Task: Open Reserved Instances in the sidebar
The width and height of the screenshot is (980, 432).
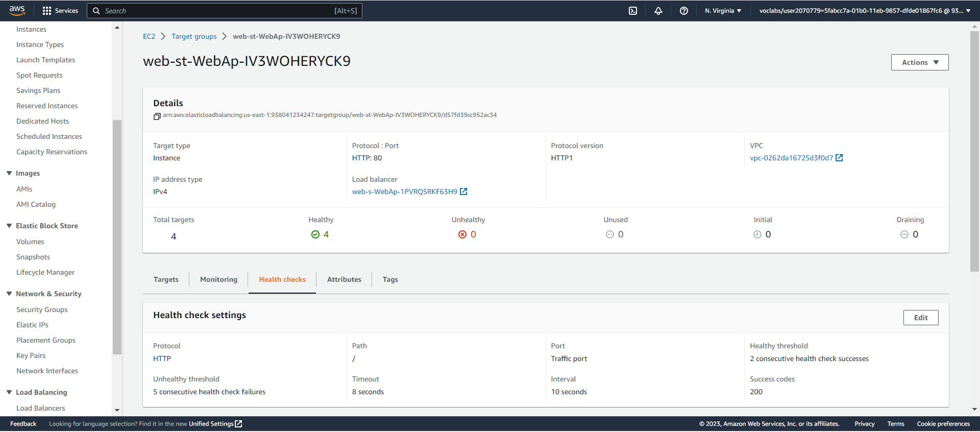Action: 47,106
